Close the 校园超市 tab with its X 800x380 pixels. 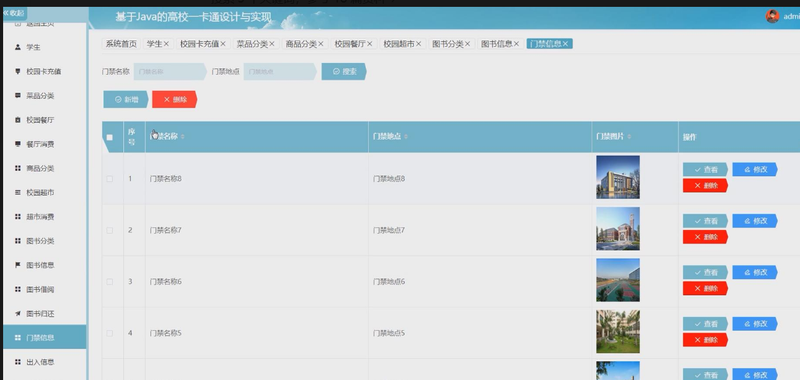pyautogui.click(x=418, y=44)
